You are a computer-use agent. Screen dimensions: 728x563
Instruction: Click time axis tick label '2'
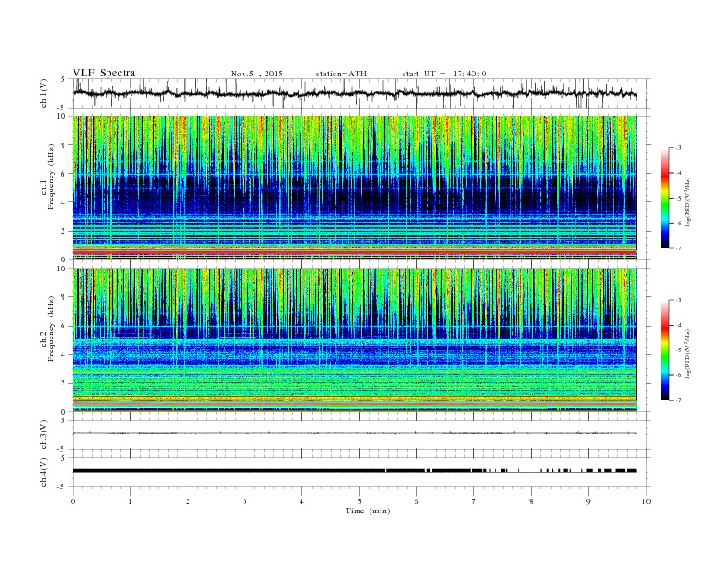coord(188,501)
